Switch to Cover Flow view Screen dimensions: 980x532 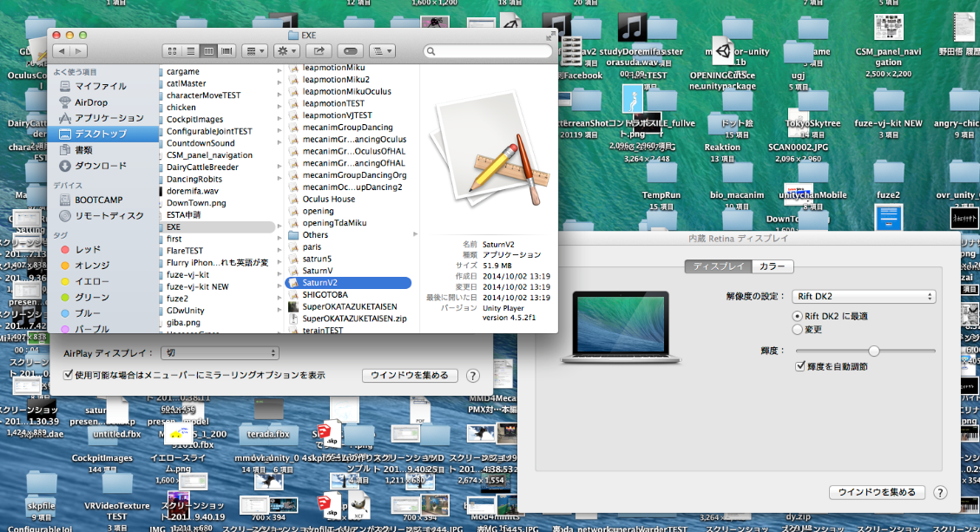[227, 50]
